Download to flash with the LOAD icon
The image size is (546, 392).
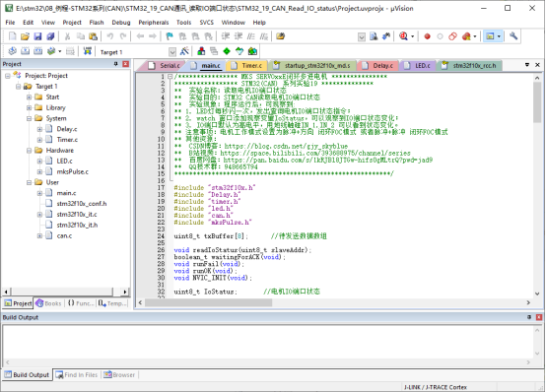click(x=88, y=51)
